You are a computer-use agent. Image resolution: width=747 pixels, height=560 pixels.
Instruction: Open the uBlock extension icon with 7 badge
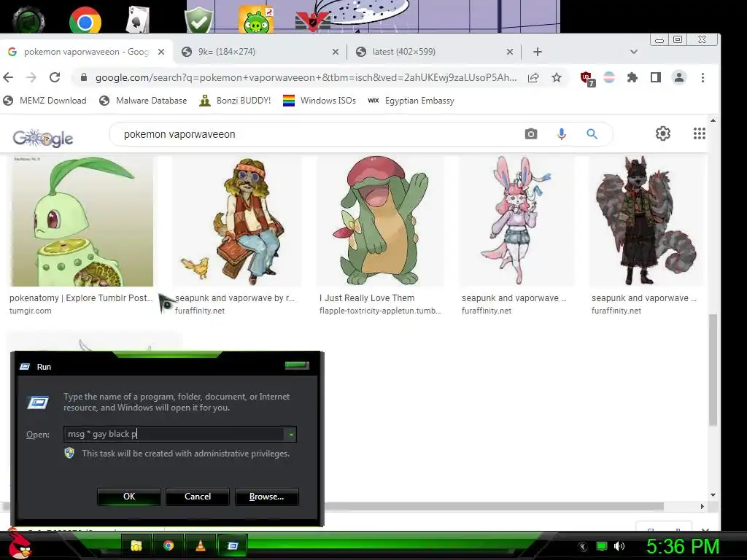click(x=587, y=79)
